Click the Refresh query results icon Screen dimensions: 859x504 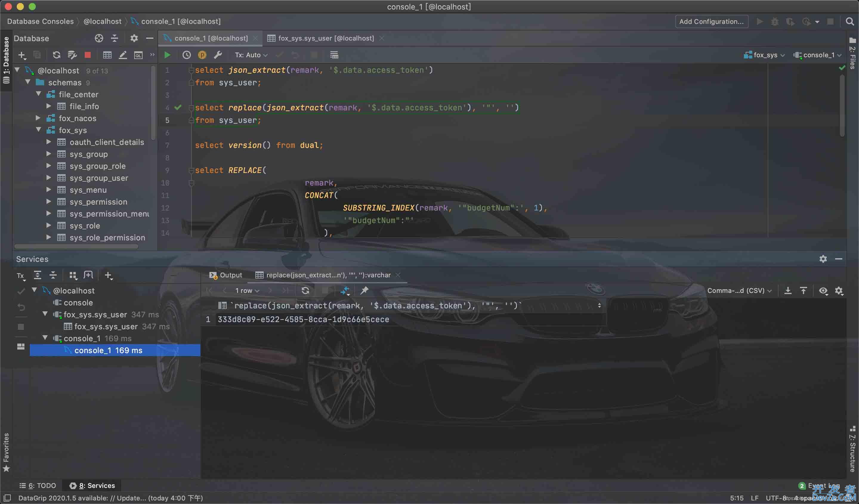pos(305,291)
